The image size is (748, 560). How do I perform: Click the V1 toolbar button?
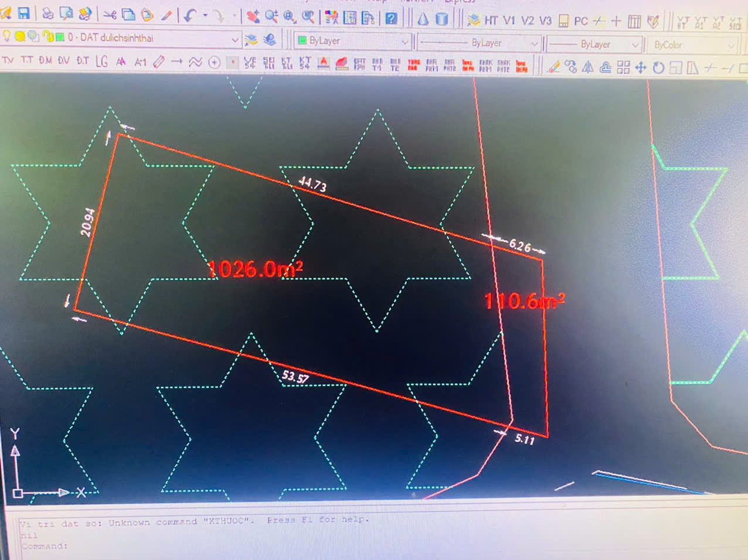[x=509, y=21]
